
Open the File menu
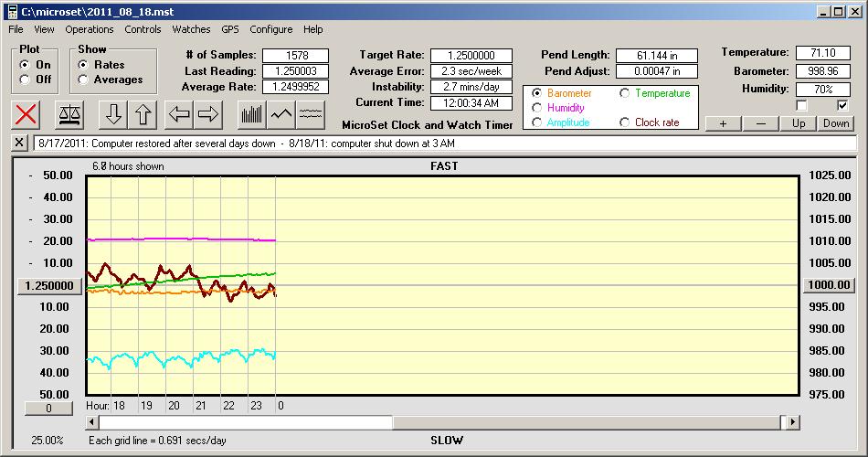[x=16, y=29]
